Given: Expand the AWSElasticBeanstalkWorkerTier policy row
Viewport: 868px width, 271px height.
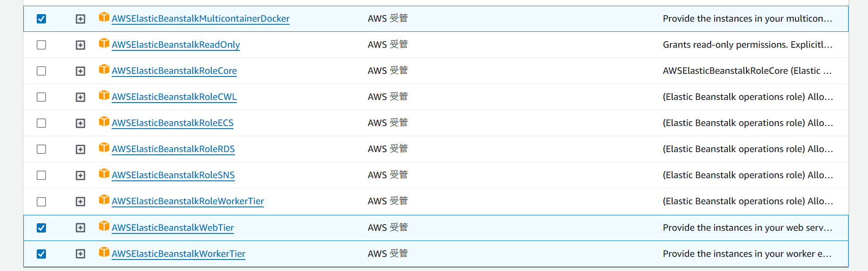Looking at the screenshot, I should coord(80,254).
